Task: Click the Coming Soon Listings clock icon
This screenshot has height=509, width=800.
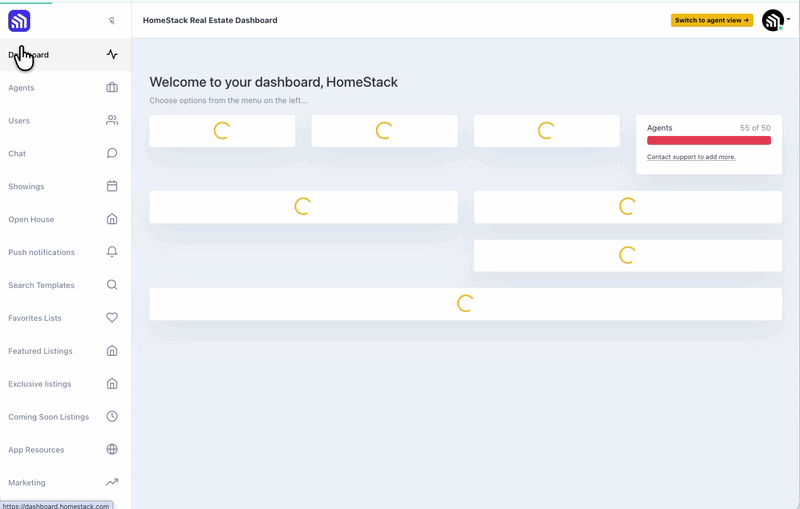Action: (112, 416)
